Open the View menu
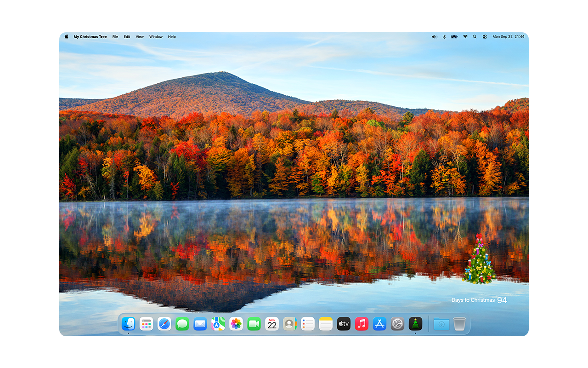The image size is (588, 368). (140, 37)
